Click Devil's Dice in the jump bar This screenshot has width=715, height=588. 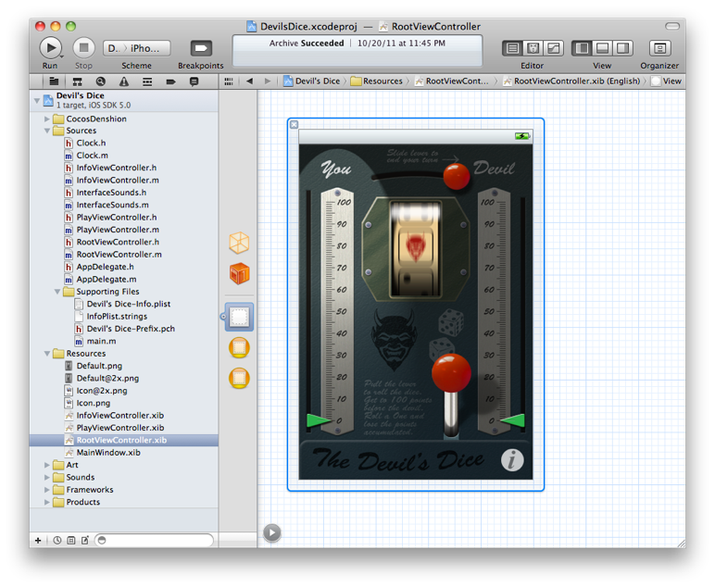[x=313, y=81]
